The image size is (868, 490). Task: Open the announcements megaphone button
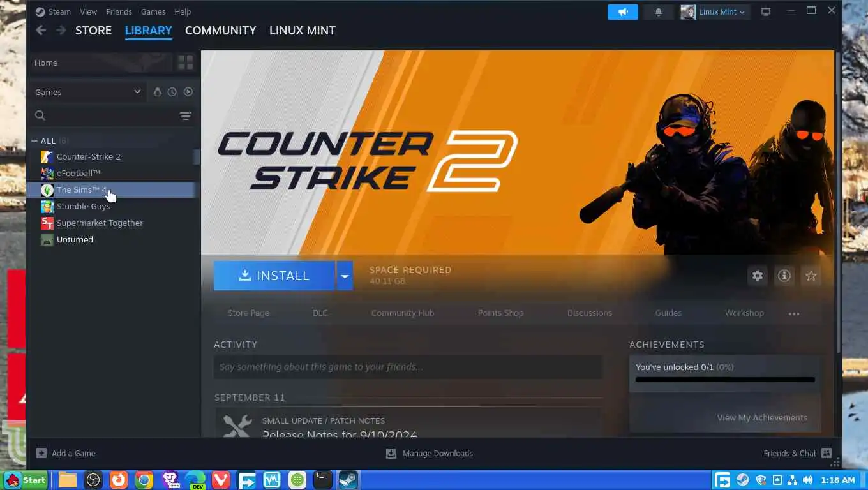623,11
